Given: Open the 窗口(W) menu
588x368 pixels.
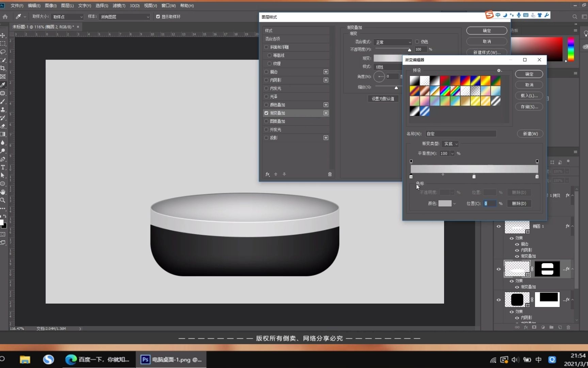Looking at the screenshot, I should coord(168,5).
